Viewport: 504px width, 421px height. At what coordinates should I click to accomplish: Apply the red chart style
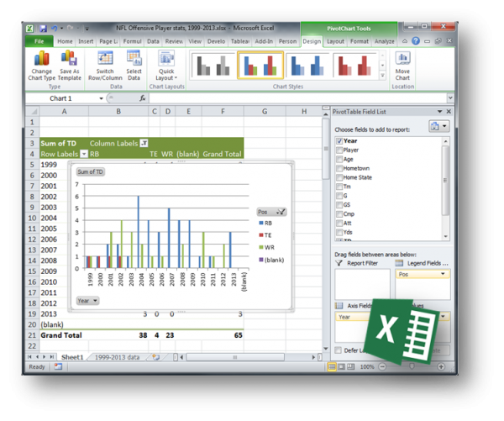click(x=354, y=66)
